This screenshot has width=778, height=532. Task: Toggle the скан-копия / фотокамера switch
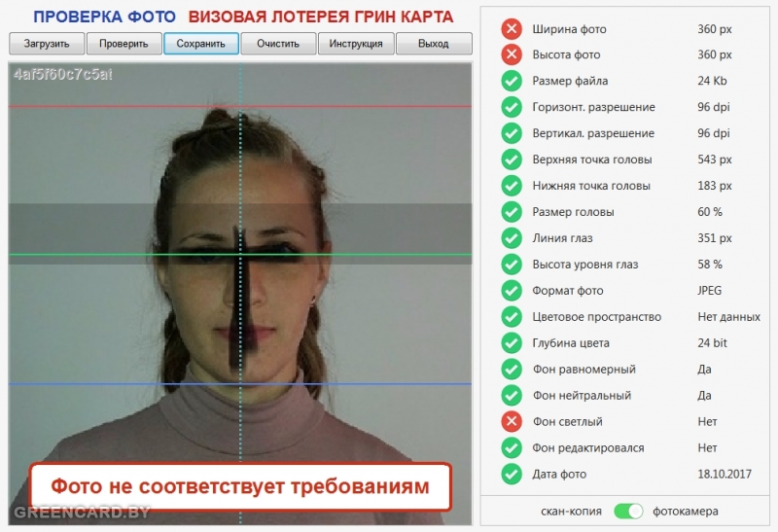click(628, 512)
